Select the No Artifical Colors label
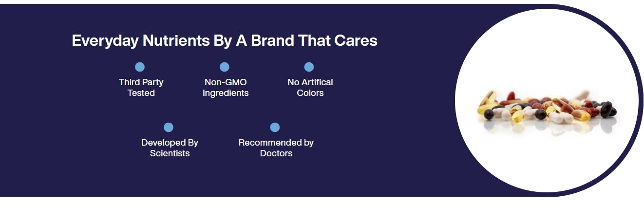The width and height of the screenshot is (644, 205). coord(310,88)
